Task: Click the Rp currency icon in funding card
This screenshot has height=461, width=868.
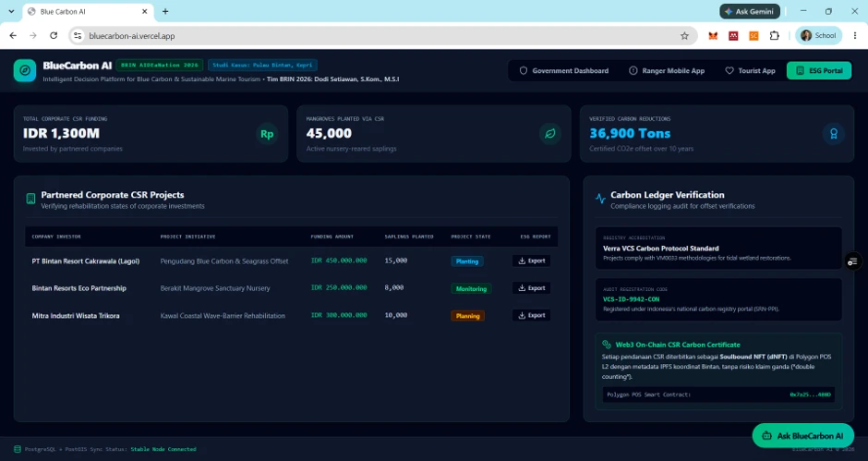Action: point(267,134)
